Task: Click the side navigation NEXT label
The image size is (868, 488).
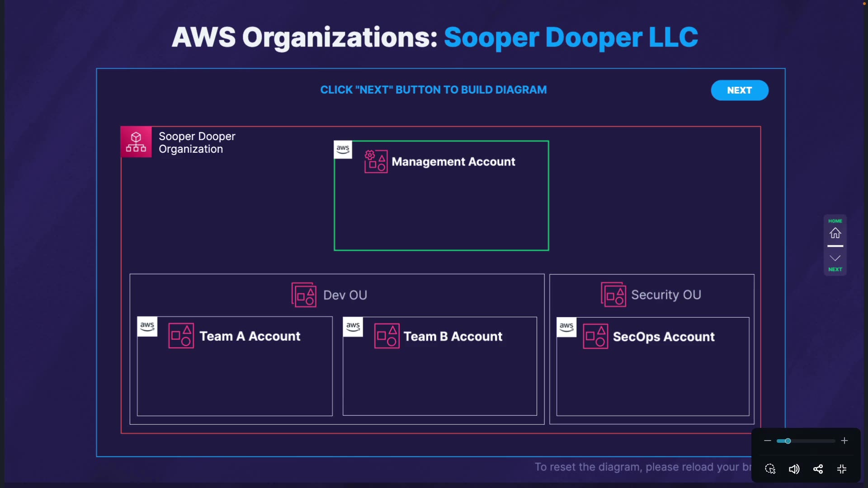Action: tap(835, 269)
